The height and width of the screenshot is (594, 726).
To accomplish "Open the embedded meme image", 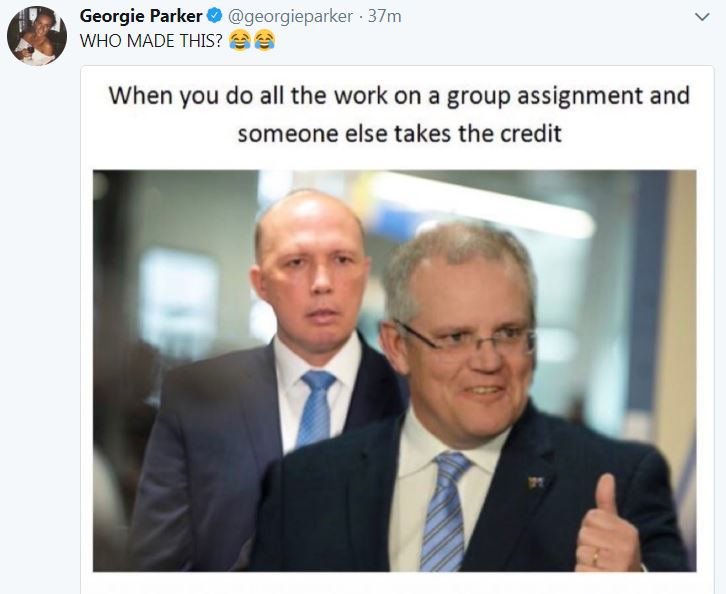I will click(394, 371).
